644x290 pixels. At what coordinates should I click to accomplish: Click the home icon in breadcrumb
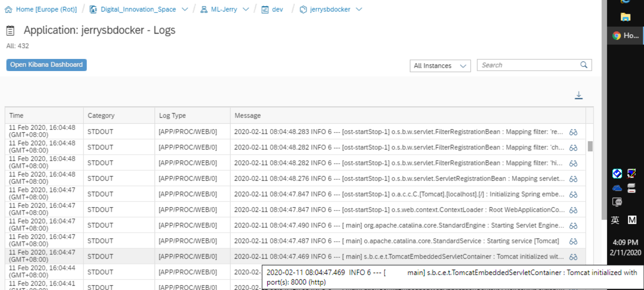click(x=8, y=9)
